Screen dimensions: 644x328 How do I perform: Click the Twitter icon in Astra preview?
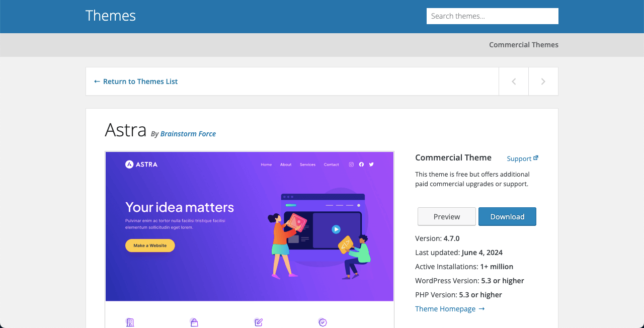point(371,165)
